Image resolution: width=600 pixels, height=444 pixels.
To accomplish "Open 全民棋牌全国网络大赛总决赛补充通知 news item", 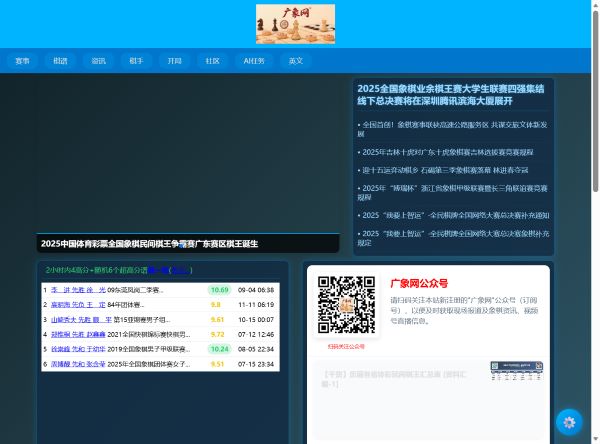I will [453, 215].
